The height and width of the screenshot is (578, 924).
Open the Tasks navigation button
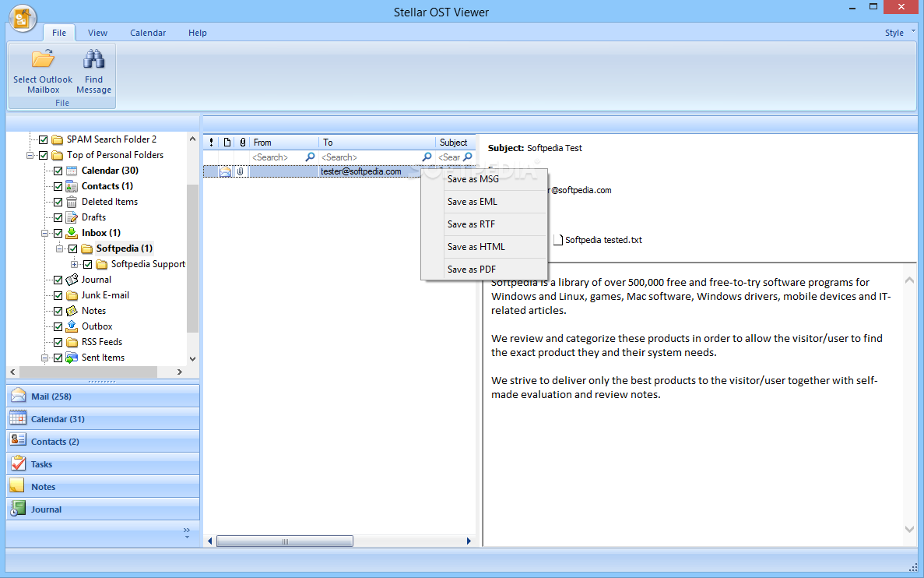(x=103, y=463)
